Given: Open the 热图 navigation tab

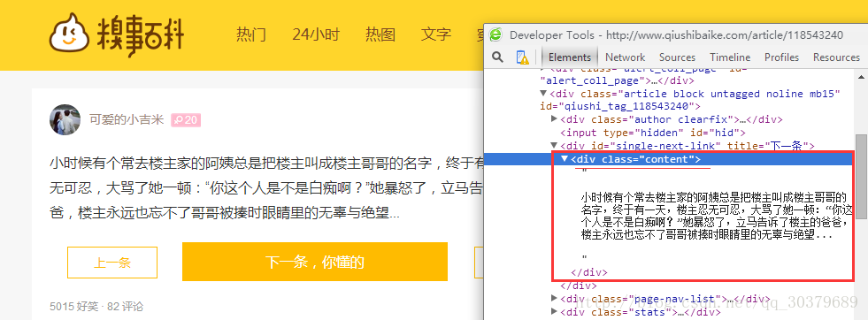Looking at the screenshot, I should tap(380, 34).
